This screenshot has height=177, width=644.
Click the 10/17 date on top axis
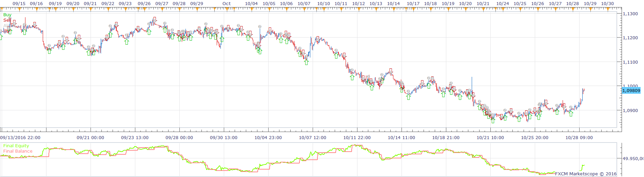coord(413,4)
